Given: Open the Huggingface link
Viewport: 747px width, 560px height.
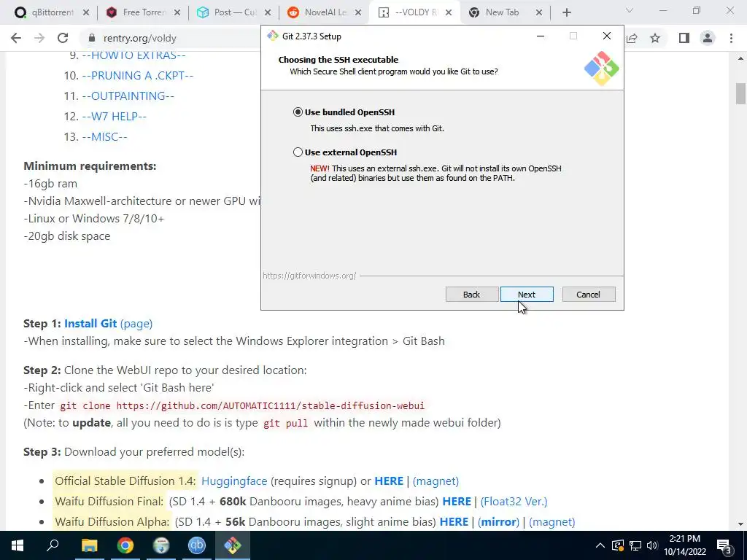Looking at the screenshot, I should 234,481.
